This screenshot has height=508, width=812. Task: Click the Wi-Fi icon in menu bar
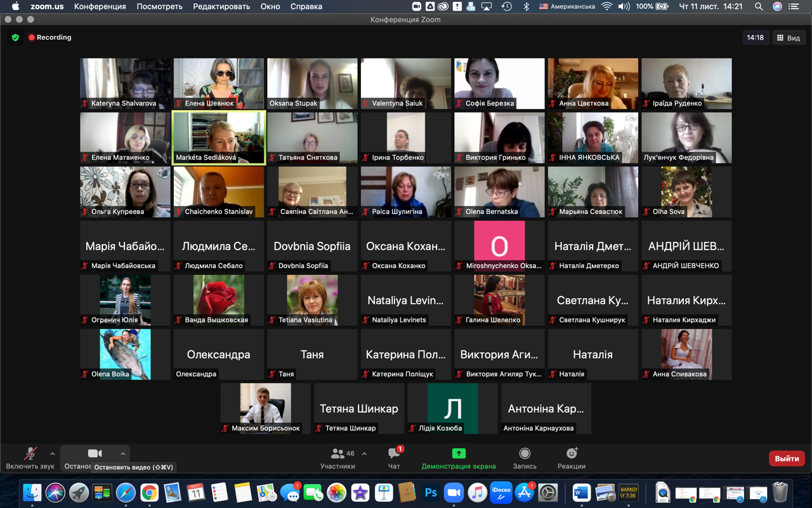coord(607,6)
